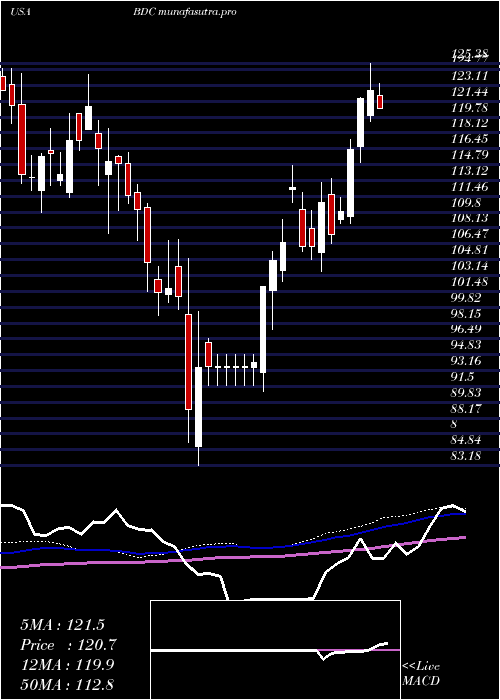500x700 pixels.
Task: Select the 118.12 price axis label
Action: pyautogui.click(x=469, y=124)
